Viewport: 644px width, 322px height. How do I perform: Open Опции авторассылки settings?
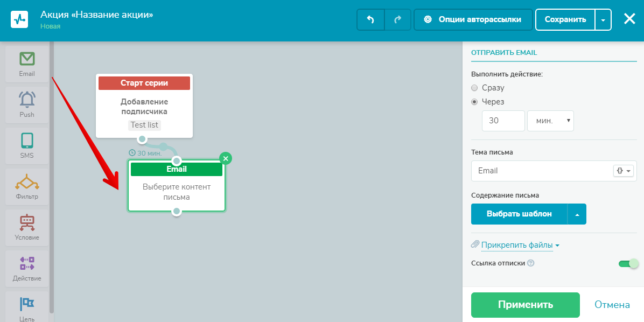click(473, 20)
